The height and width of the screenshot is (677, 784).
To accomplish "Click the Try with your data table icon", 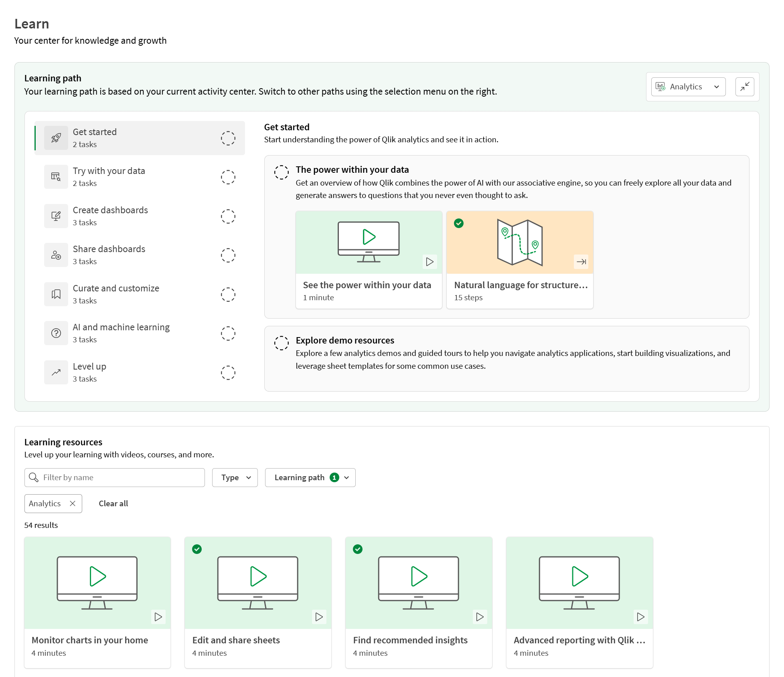I will pos(56,176).
